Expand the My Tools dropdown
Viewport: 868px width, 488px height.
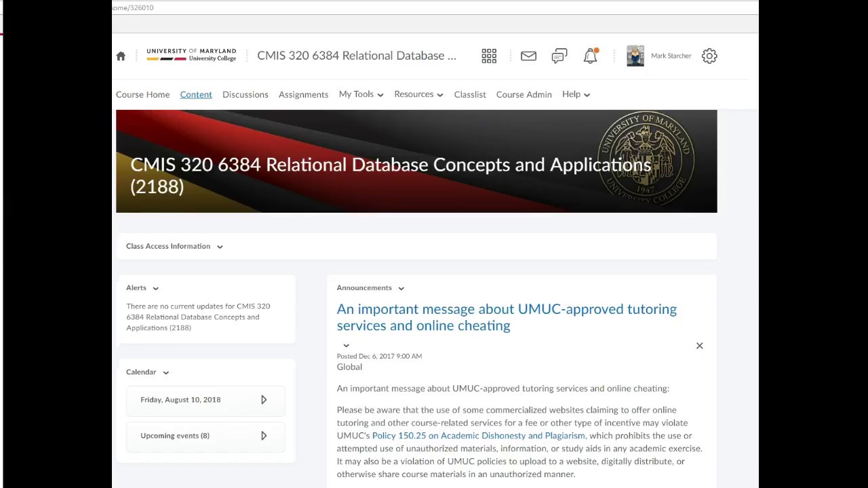[x=361, y=94]
